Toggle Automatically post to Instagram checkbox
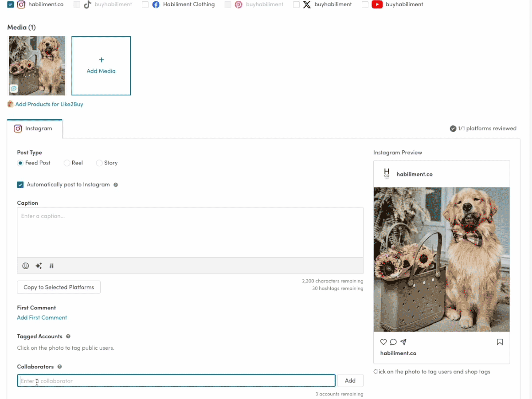The height and width of the screenshot is (399, 532). click(x=20, y=184)
